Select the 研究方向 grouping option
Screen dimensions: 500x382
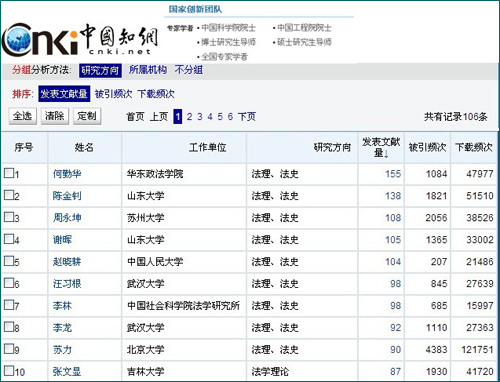[x=100, y=70]
